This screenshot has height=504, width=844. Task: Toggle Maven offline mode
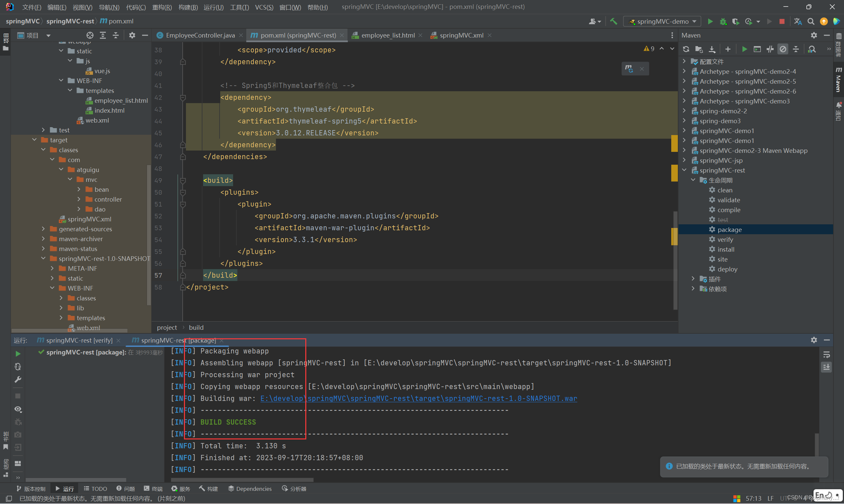[x=770, y=49]
